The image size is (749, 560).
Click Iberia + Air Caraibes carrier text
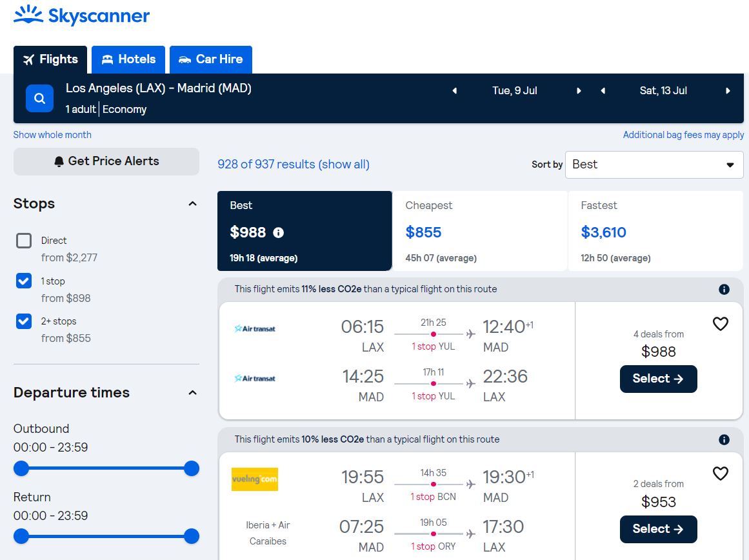[268, 534]
